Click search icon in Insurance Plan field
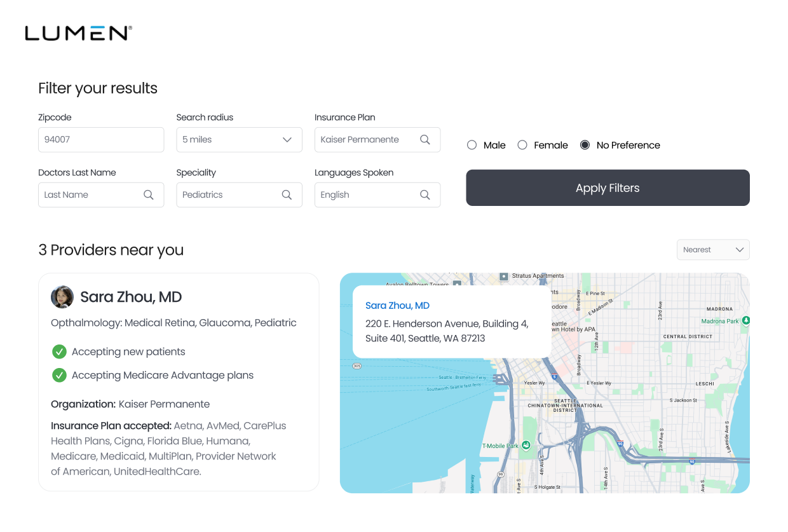This screenshot has height=532, width=788. 425,140
